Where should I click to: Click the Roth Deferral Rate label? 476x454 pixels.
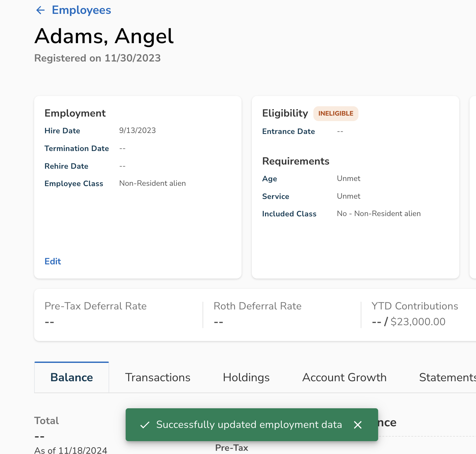tap(257, 306)
